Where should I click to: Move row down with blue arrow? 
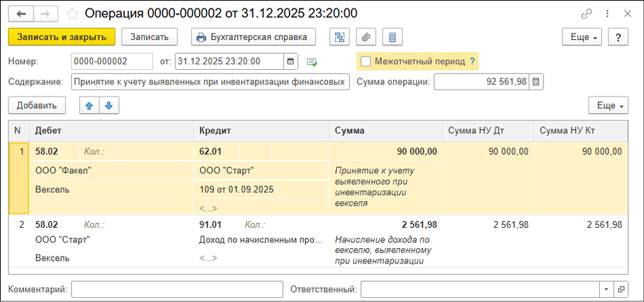pyautogui.click(x=108, y=106)
